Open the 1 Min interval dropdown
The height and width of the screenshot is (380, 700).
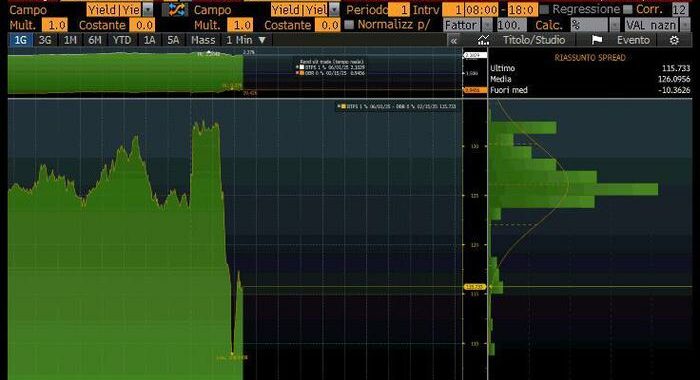246,40
